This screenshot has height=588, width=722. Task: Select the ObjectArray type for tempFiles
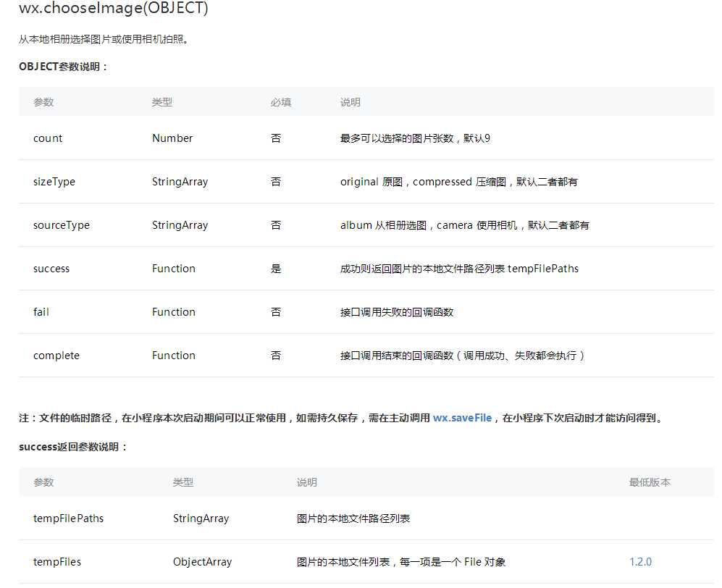coord(201,561)
